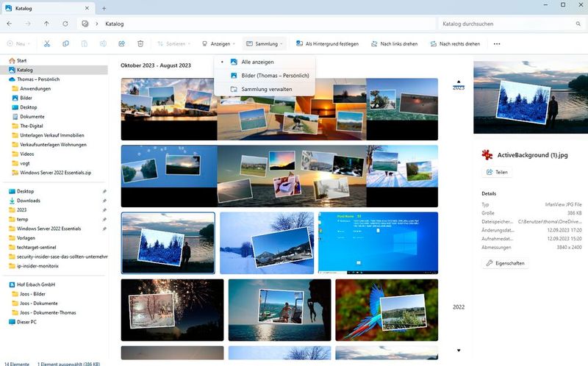Click pin icon next to Desktop quick access
Viewport: 588px width, 366px height.
tap(104, 191)
